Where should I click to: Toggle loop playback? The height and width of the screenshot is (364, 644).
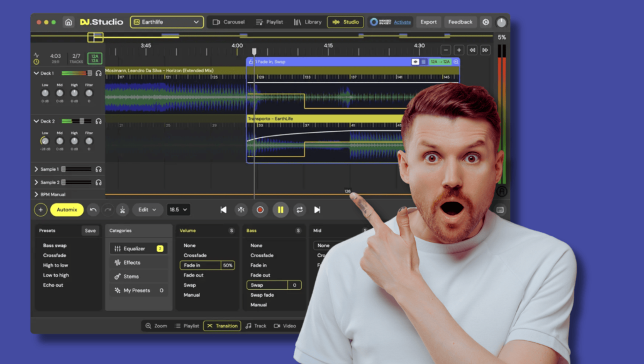point(299,210)
